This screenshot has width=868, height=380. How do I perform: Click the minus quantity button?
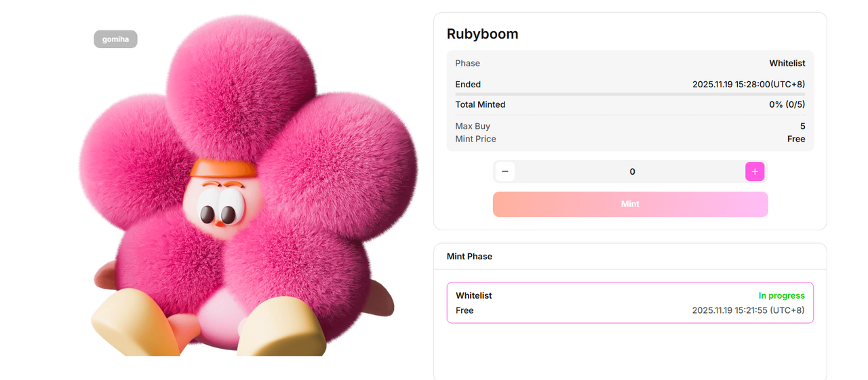click(505, 171)
